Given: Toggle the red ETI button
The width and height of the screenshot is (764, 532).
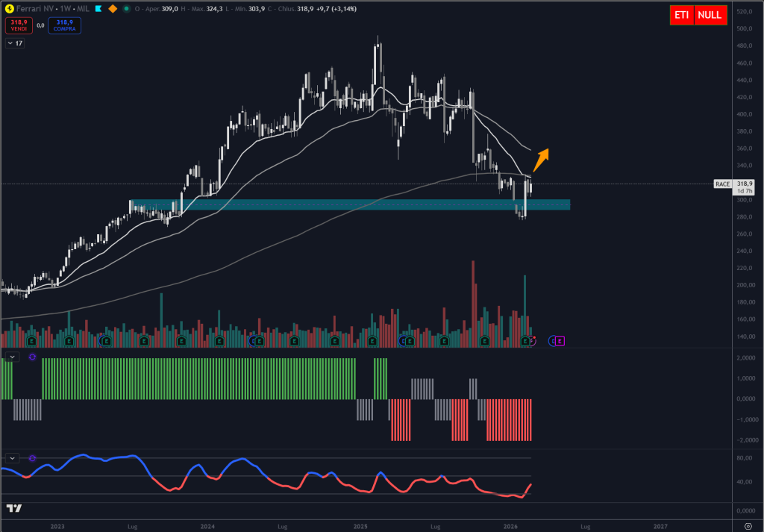Looking at the screenshot, I should point(681,15).
